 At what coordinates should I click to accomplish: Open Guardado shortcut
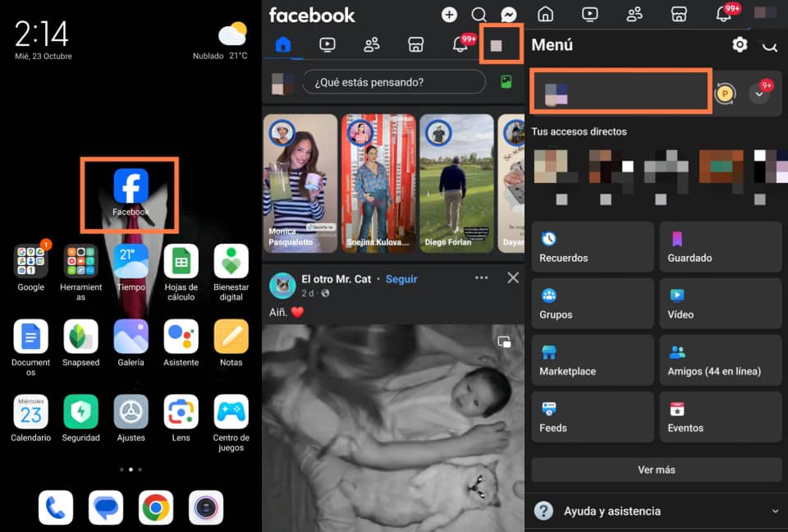click(721, 247)
